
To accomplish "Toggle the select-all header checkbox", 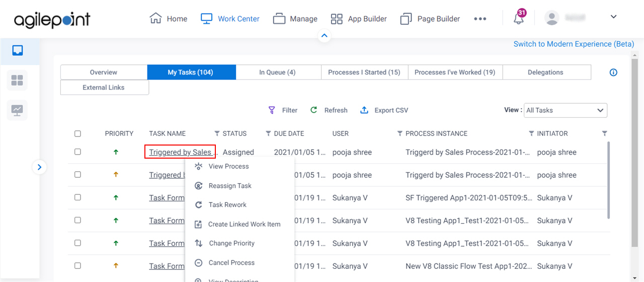I will (x=77, y=133).
